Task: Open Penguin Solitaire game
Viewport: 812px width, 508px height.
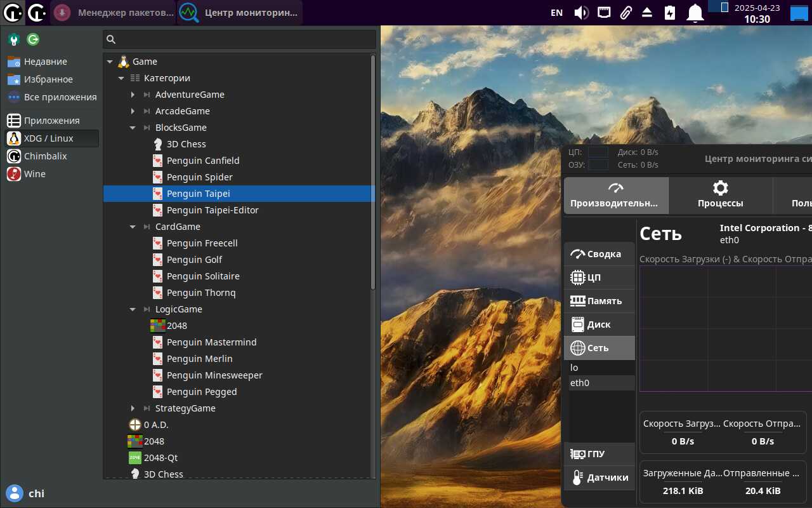Action: [x=203, y=276]
